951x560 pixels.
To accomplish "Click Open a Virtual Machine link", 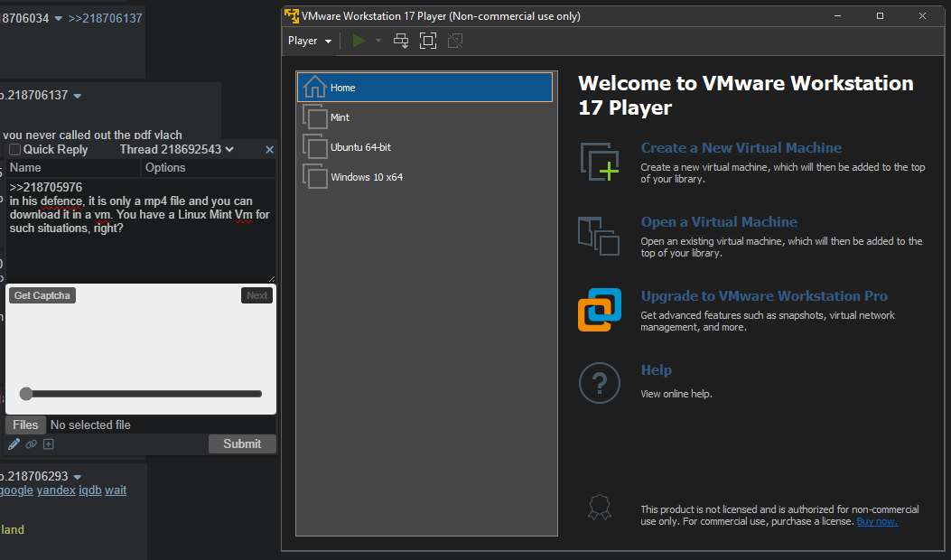I will [719, 221].
